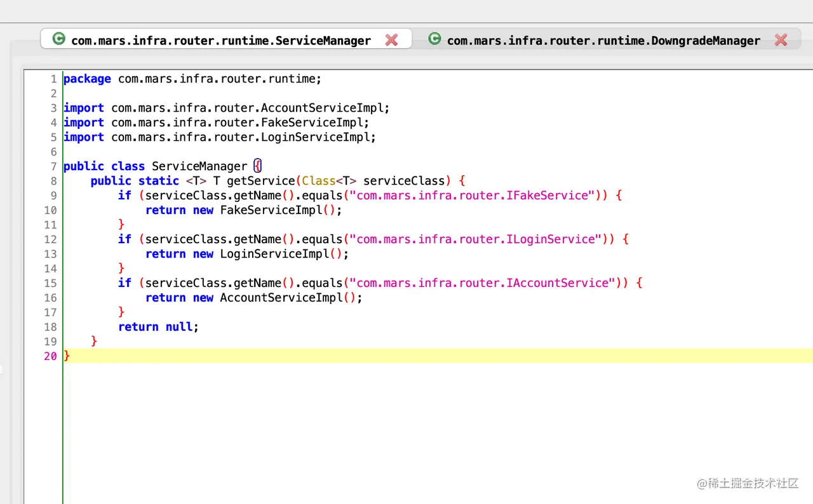Click the if keyword on line 12

coord(124,239)
